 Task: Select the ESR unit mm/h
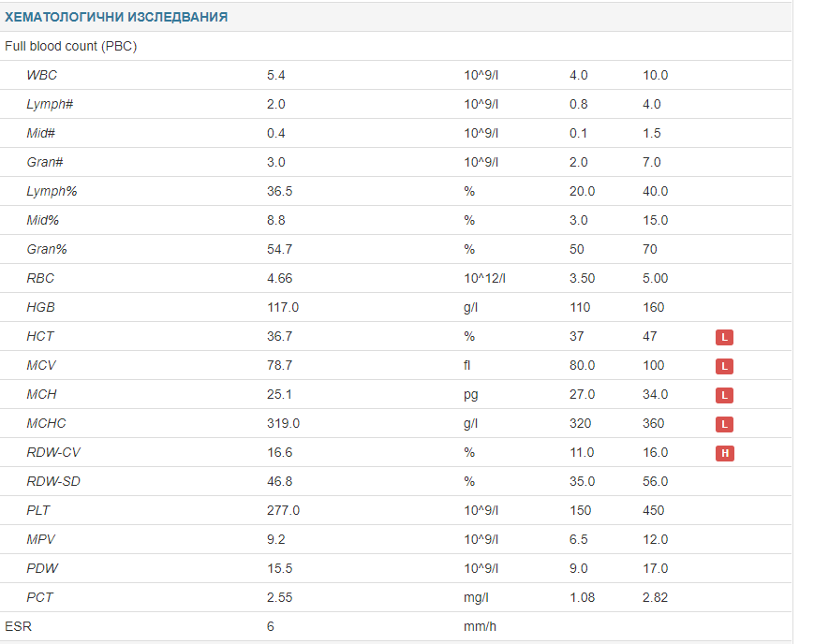480,626
